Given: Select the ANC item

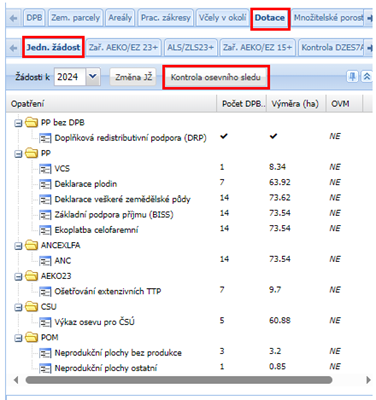Looking at the screenshot, I should coord(63,260).
